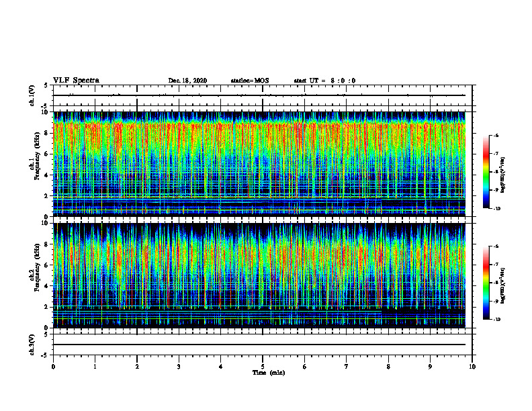Select the "Dec. 18, 2020" date text
532x411 pixels.
[187, 81]
